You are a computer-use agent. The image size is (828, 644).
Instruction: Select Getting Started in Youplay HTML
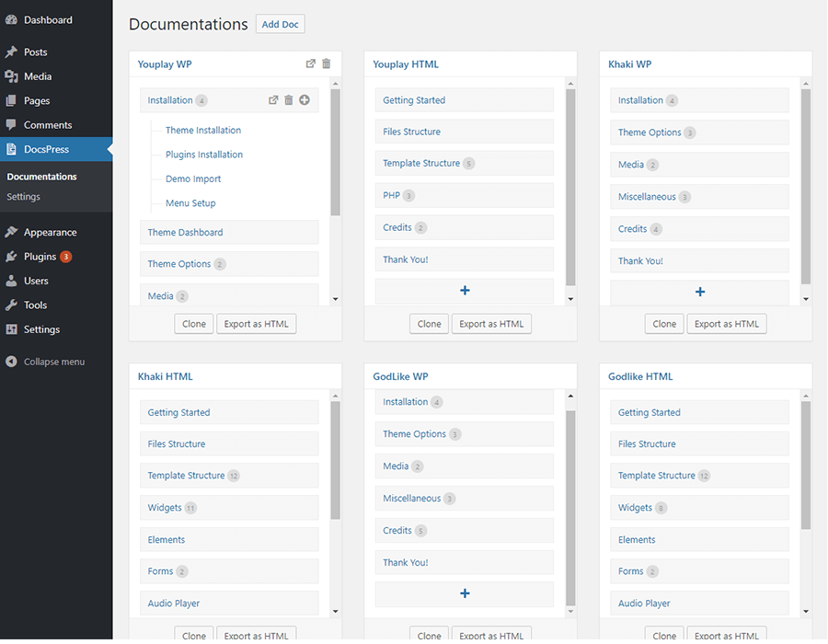(465, 100)
